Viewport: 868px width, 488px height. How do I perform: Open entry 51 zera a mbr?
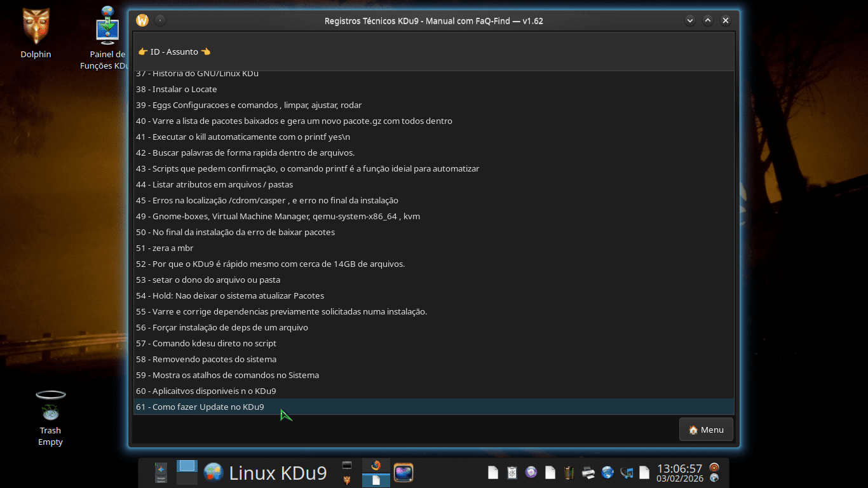coord(165,248)
